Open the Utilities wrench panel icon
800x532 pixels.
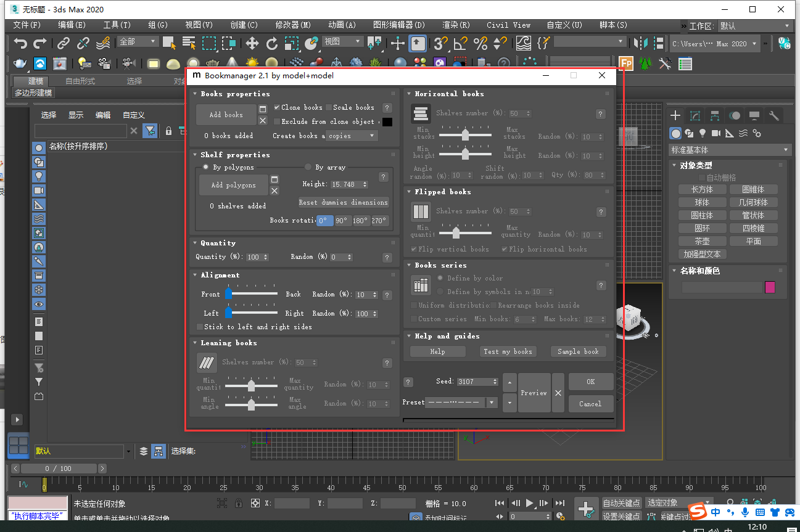[x=774, y=115]
